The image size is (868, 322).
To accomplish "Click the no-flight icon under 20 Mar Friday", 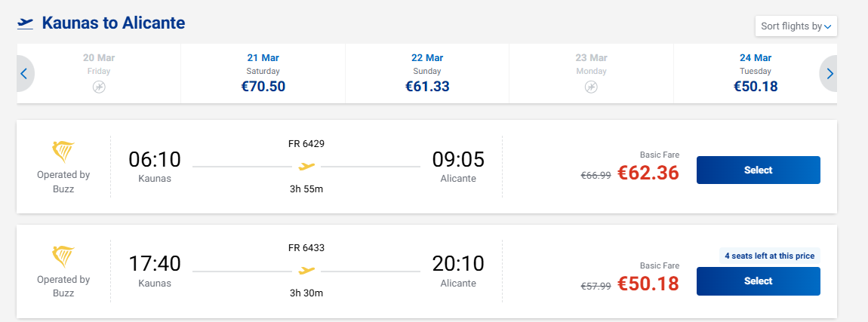I will coord(99,87).
